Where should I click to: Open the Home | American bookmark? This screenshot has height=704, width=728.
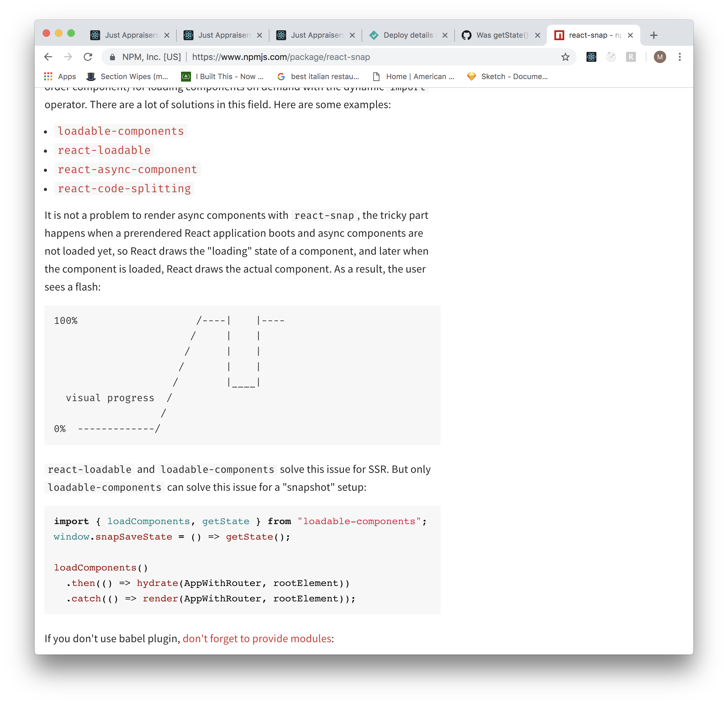point(413,77)
